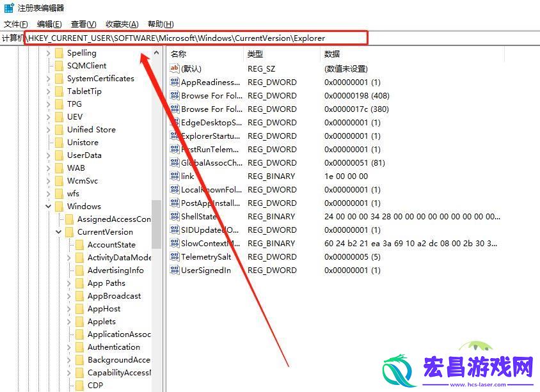
Task: Click the AccountState folder icon
Action: point(79,245)
